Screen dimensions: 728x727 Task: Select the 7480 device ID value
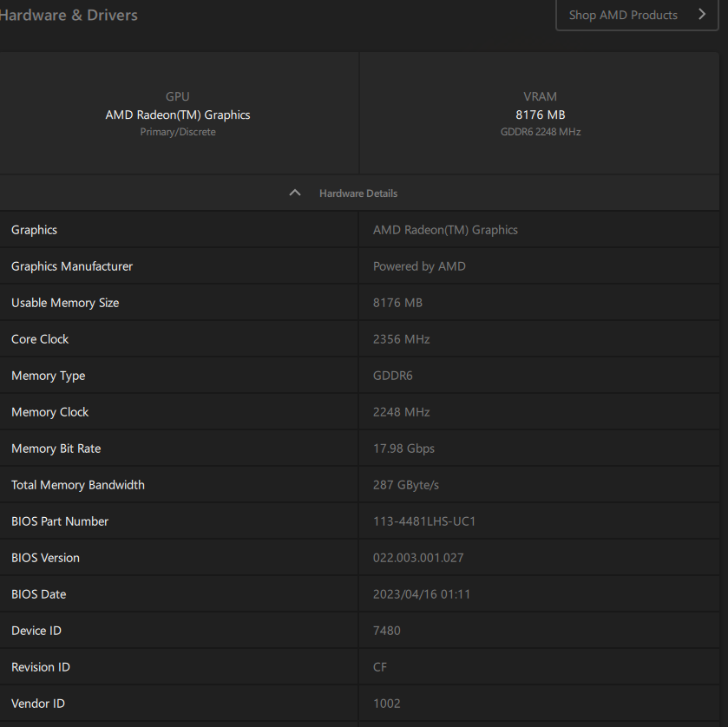[387, 631]
